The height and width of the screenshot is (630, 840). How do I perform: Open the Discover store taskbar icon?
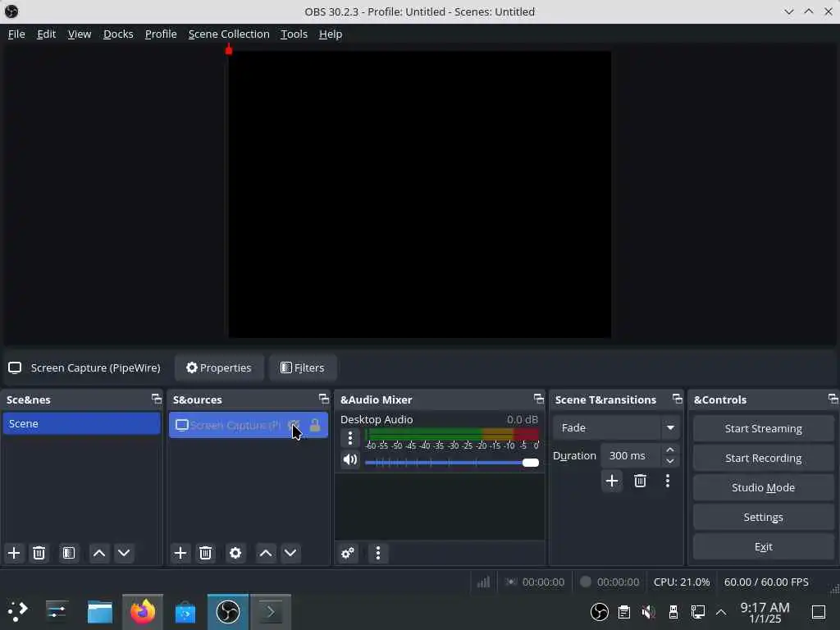pyautogui.click(x=185, y=611)
